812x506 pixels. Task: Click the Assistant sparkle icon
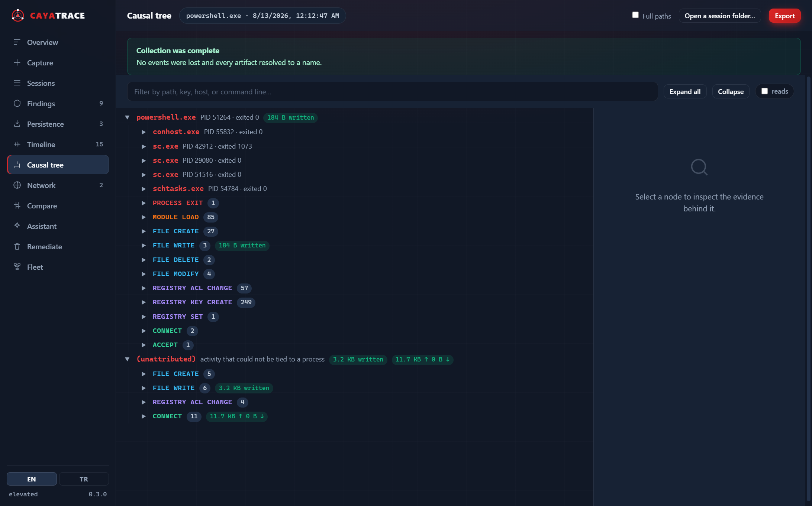click(x=17, y=226)
